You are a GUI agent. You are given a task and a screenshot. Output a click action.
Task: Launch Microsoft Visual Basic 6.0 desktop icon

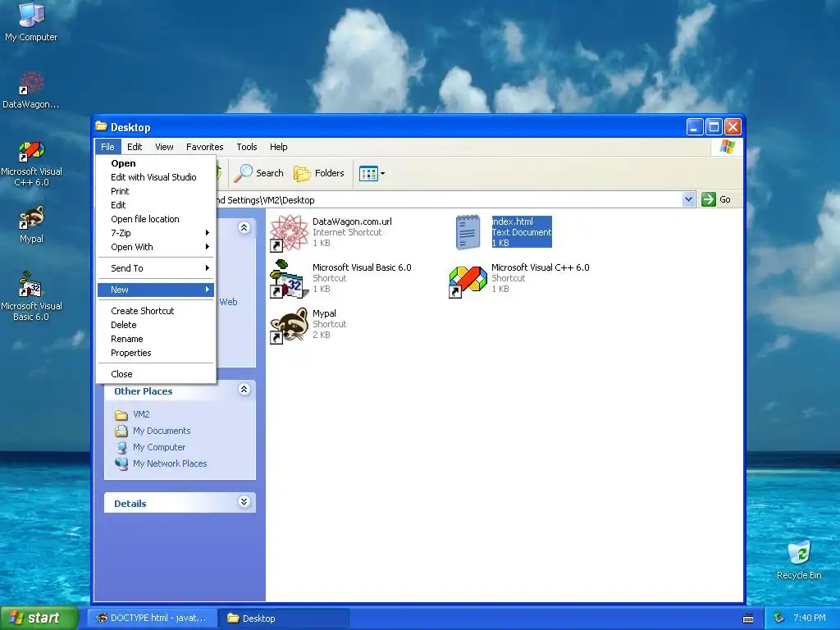coord(31,295)
